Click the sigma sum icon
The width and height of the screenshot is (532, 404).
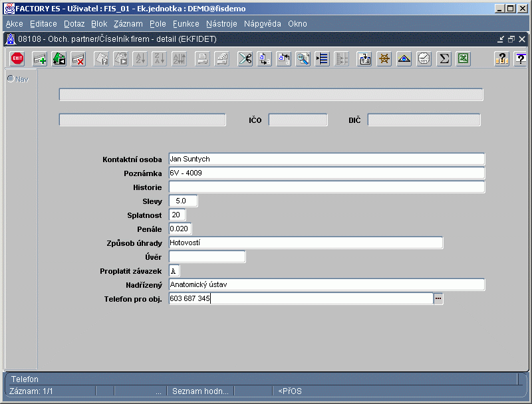click(x=444, y=59)
